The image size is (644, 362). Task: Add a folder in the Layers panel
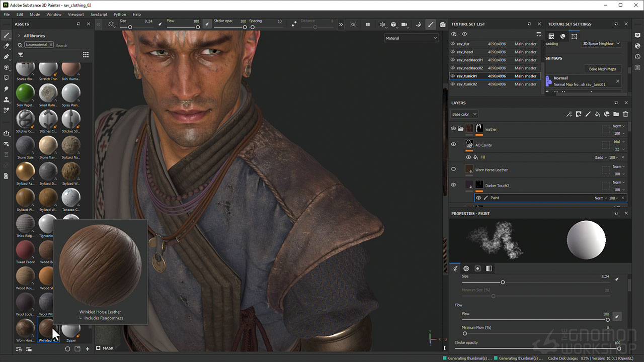tap(616, 114)
